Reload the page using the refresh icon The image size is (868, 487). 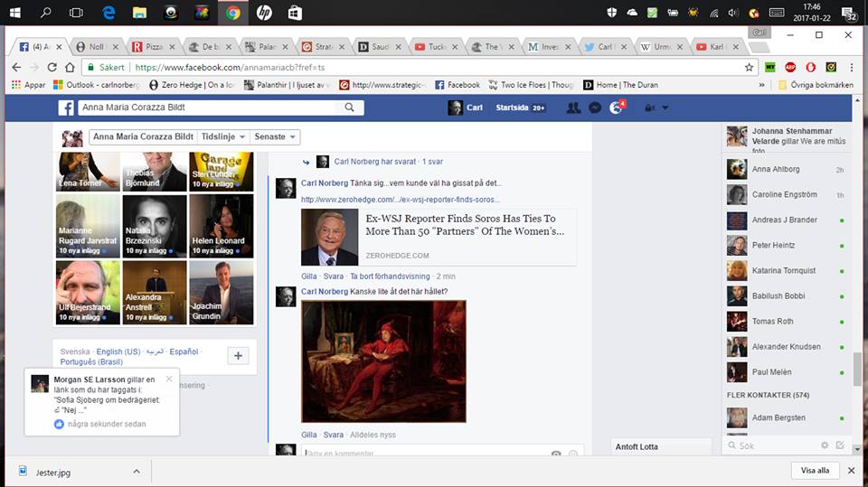click(x=53, y=67)
